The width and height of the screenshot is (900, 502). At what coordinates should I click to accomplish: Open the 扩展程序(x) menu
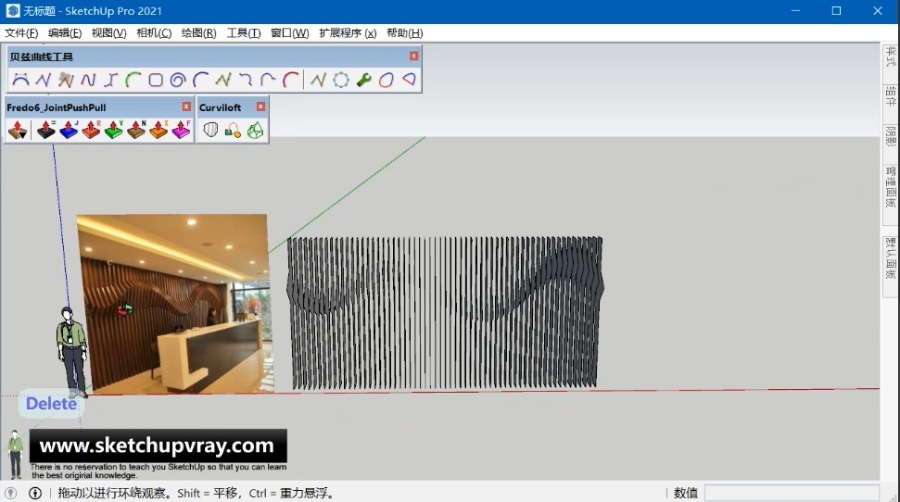pyautogui.click(x=348, y=33)
